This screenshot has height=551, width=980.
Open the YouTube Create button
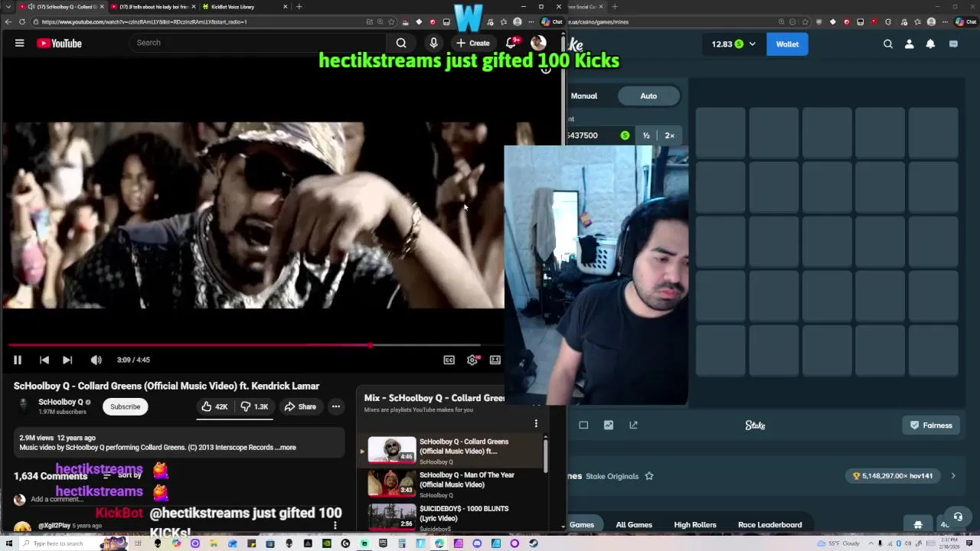click(472, 43)
